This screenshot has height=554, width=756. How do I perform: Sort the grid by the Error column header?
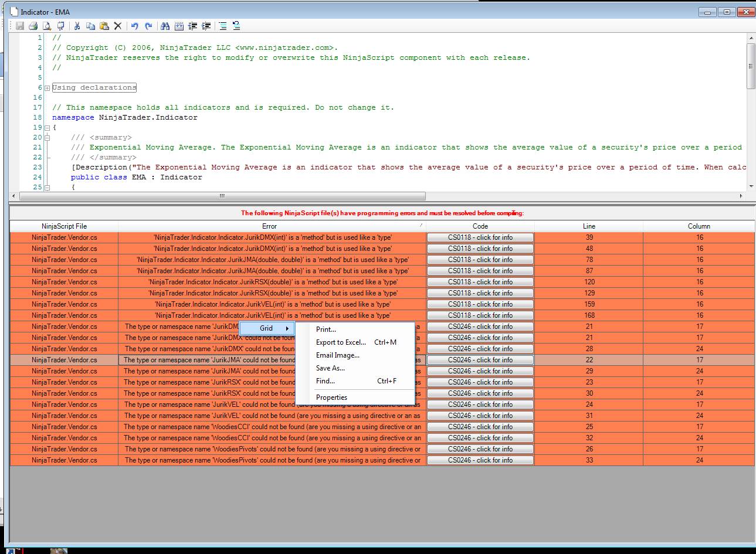coord(272,226)
